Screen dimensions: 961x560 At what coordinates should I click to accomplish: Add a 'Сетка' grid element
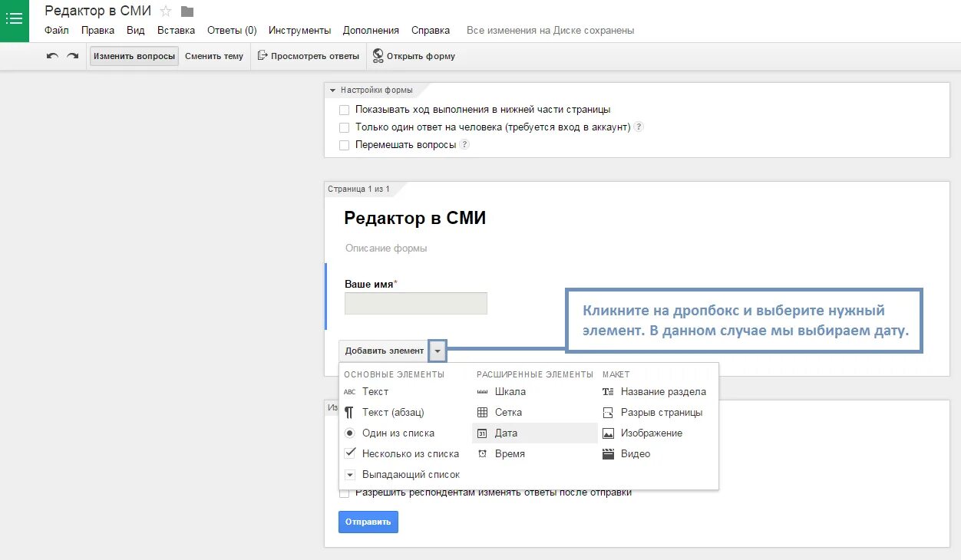[535, 412]
